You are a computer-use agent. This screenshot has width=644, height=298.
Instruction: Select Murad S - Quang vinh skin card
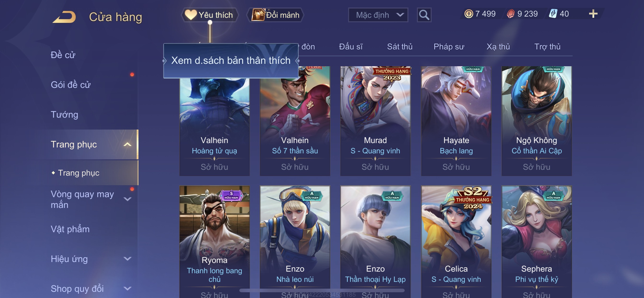click(375, 121)
